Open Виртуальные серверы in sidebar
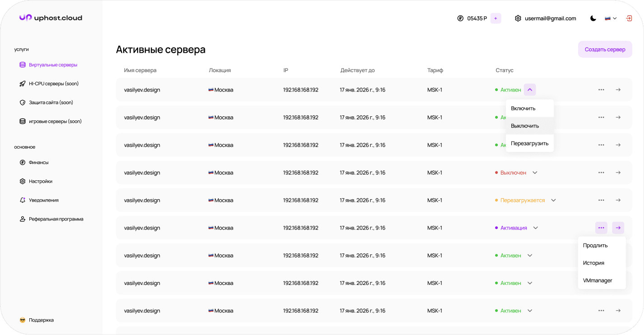Screen dimensions: 644x335 pos(53,65)
